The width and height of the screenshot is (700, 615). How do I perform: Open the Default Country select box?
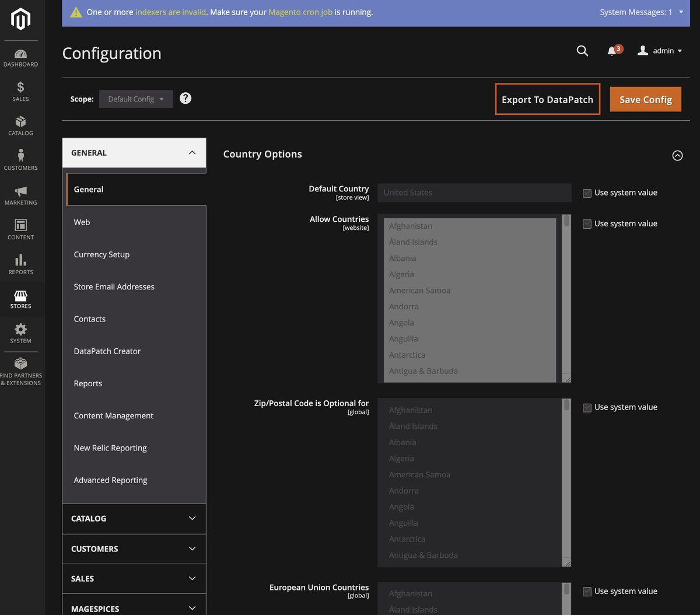click(x=474, y=193)
